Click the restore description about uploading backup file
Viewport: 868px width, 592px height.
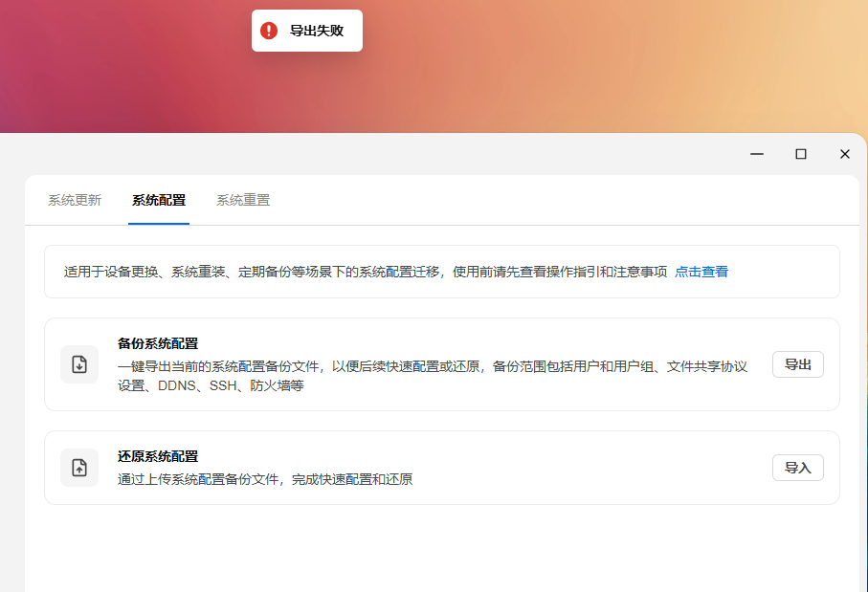(x=265, y=479)
